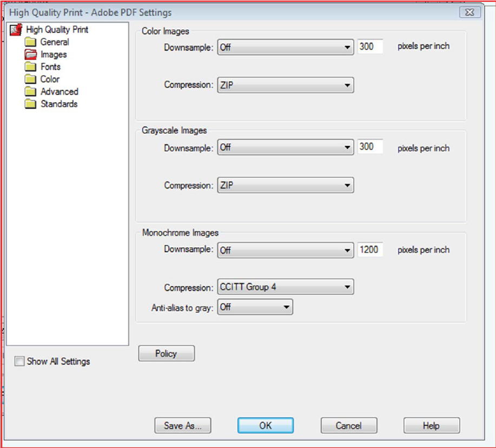Open the Color folder icon
This screenshot has height=448, width=496.
31,80
